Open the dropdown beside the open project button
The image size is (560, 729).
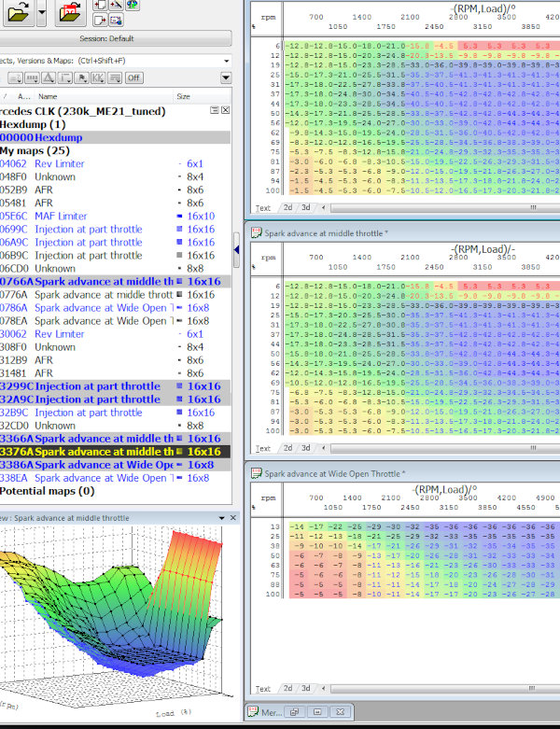41,11
